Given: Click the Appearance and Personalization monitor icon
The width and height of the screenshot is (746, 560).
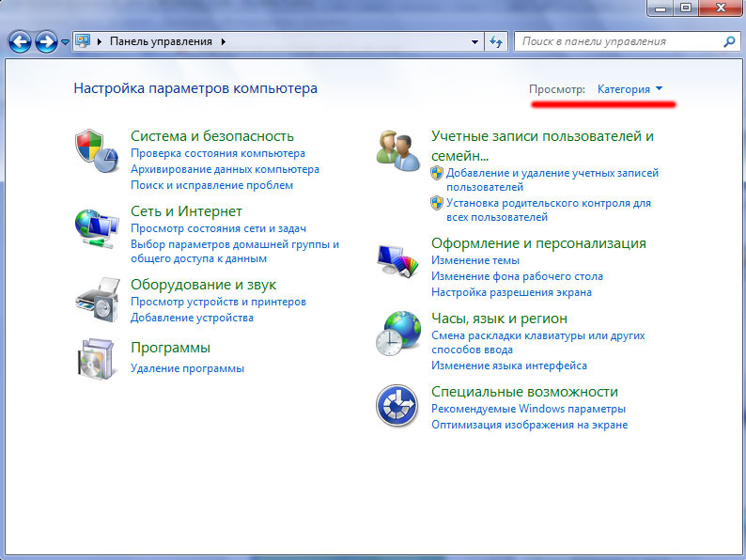Looking at the screenshot, I should point(397,260).
